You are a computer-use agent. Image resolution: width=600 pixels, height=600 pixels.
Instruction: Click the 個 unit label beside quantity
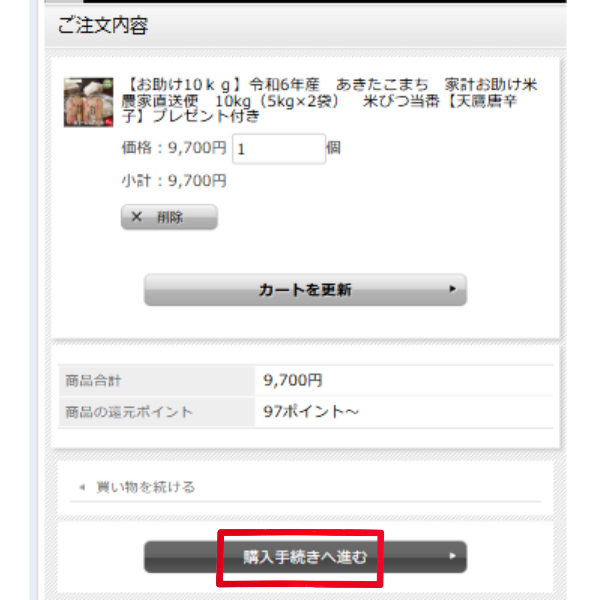[333, 148]
